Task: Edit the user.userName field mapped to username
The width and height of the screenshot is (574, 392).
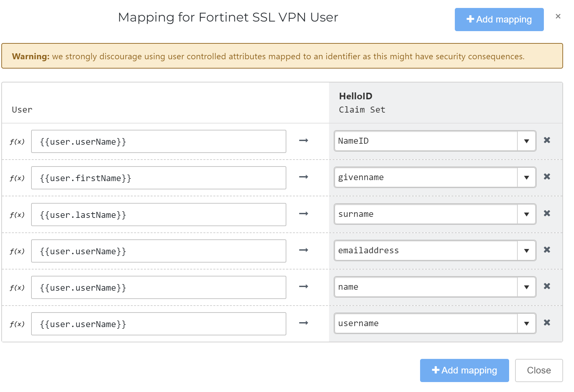Action: [x=159, y=324]
